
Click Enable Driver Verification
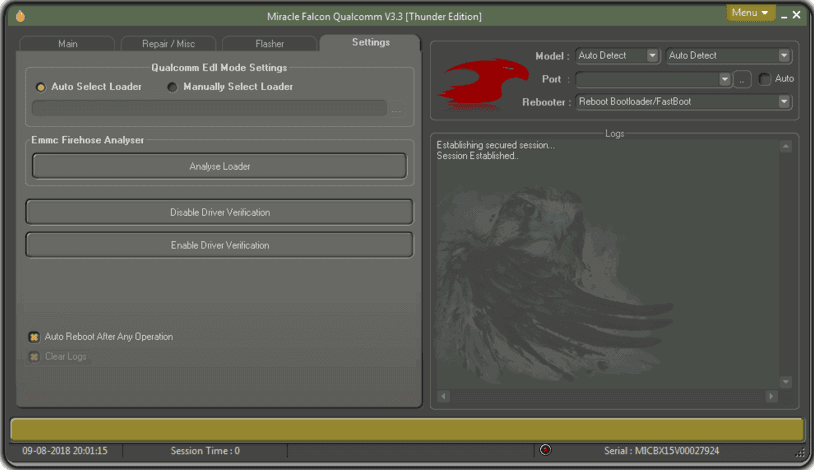coord(220,245)
